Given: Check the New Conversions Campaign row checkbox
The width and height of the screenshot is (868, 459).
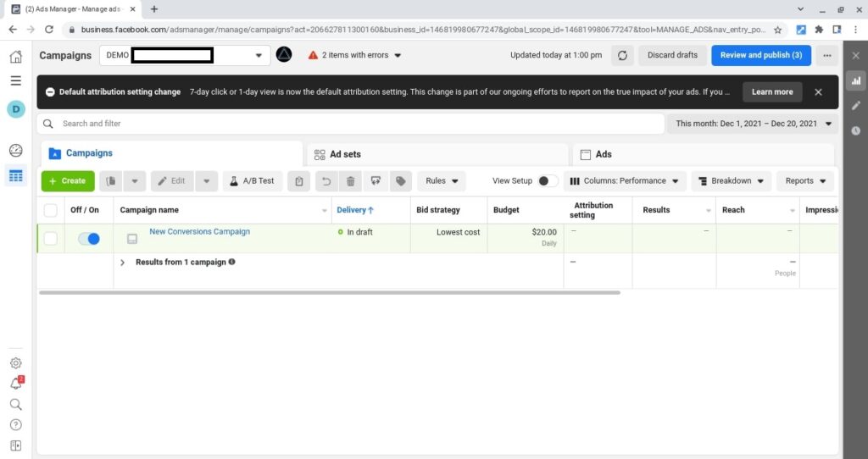Looking at the screenshot, I should (x=50, y=238).
